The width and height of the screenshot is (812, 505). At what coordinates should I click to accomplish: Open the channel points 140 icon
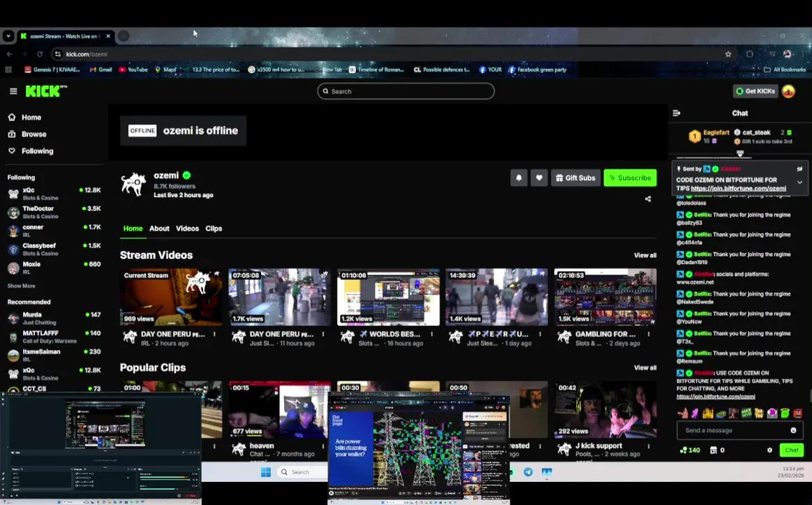[x=690, y=450]
